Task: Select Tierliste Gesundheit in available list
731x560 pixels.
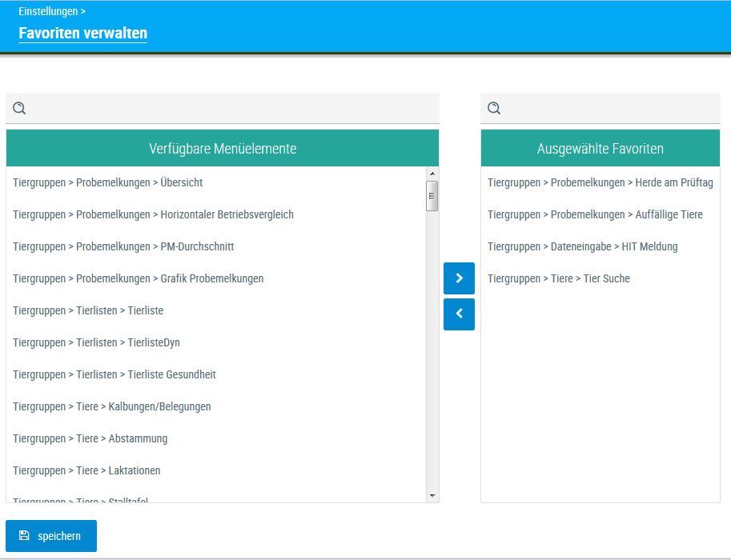Action: point(114,374)
